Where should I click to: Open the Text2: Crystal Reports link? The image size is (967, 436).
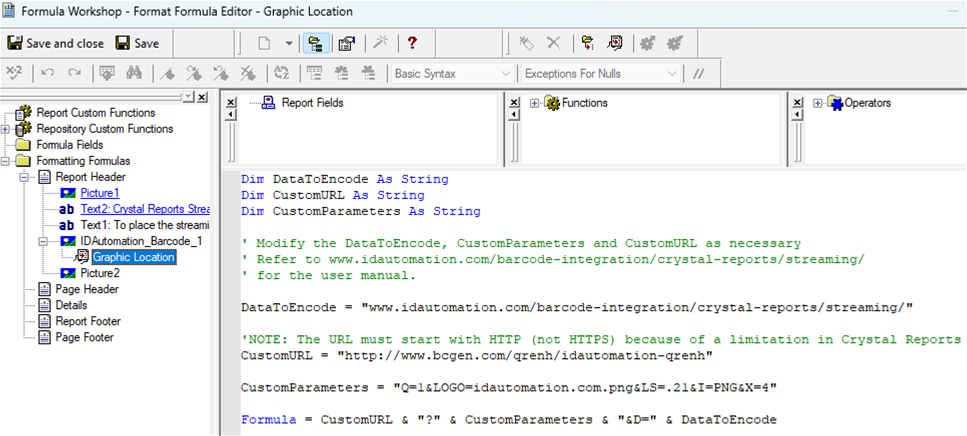pyautogui.click(x=145, y=209)
